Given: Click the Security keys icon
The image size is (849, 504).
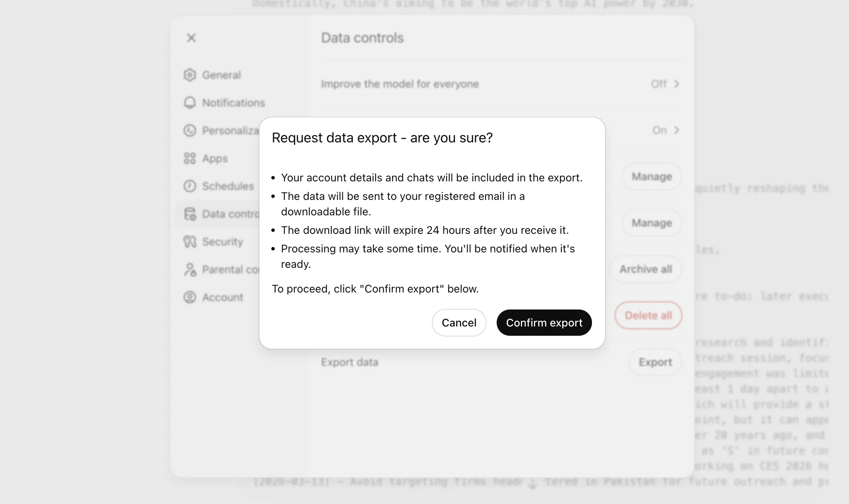Looking at the screenshot, I should click(189, 242).
